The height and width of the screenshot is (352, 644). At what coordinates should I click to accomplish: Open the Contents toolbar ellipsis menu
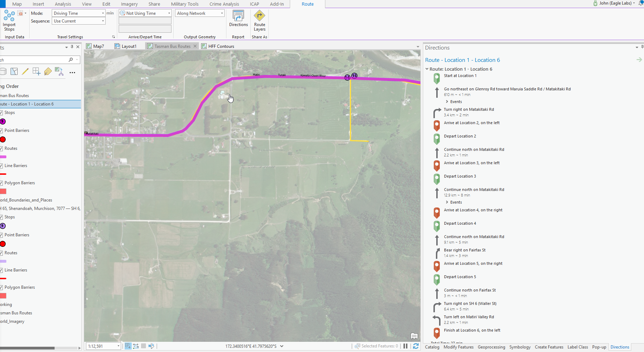tap(72, 72)
